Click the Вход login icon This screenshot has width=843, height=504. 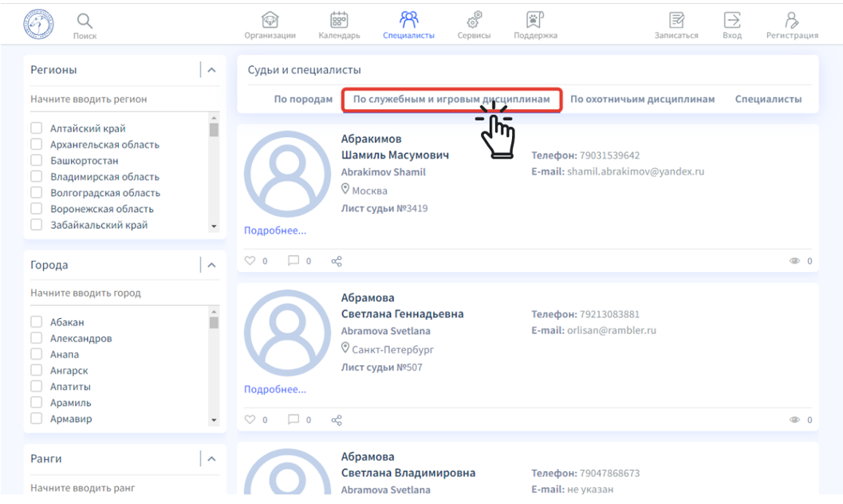(731, 21)
